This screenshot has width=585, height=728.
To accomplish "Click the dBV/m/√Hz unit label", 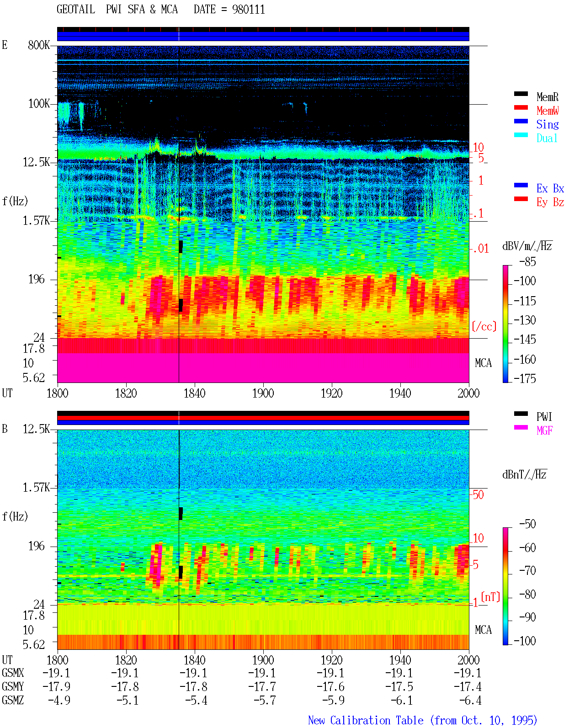I will click(x=527, y=246).
